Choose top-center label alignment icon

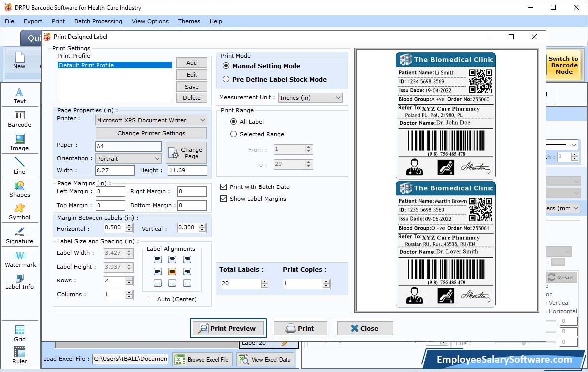click(172, 259)
